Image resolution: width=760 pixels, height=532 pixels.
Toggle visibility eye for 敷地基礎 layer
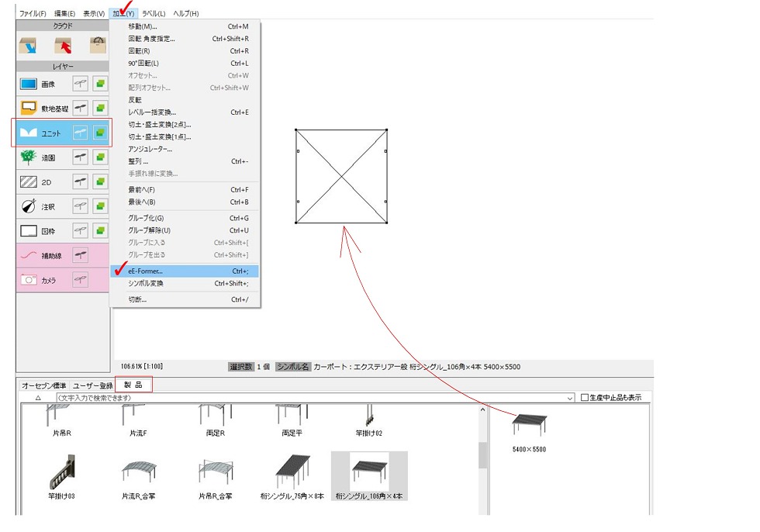point(81,108)
